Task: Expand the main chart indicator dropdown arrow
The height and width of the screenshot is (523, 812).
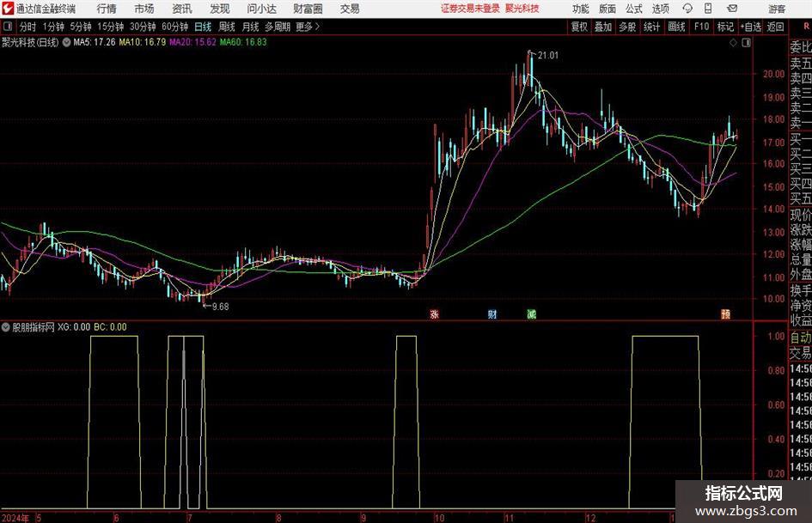Action: pos(66,42)
